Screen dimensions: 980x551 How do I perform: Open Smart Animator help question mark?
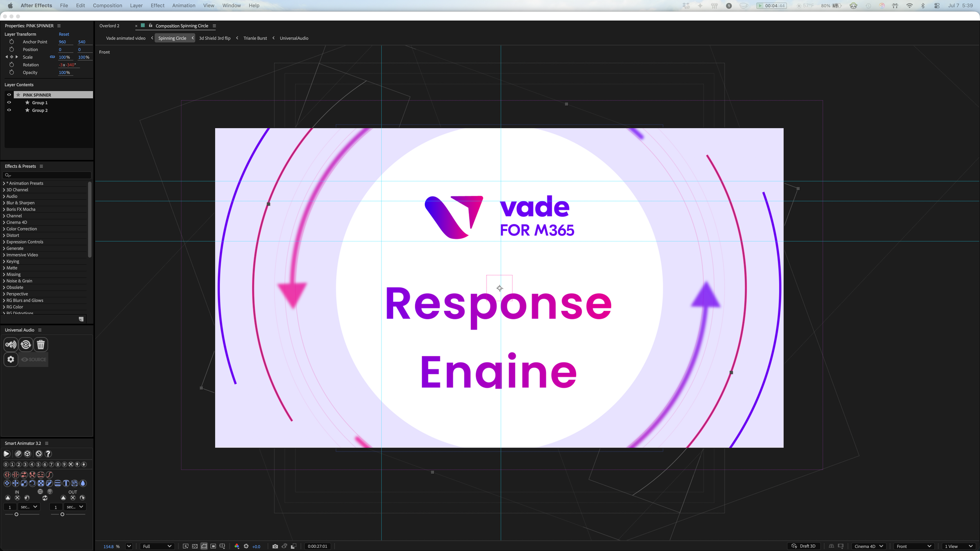pos(48,454)
